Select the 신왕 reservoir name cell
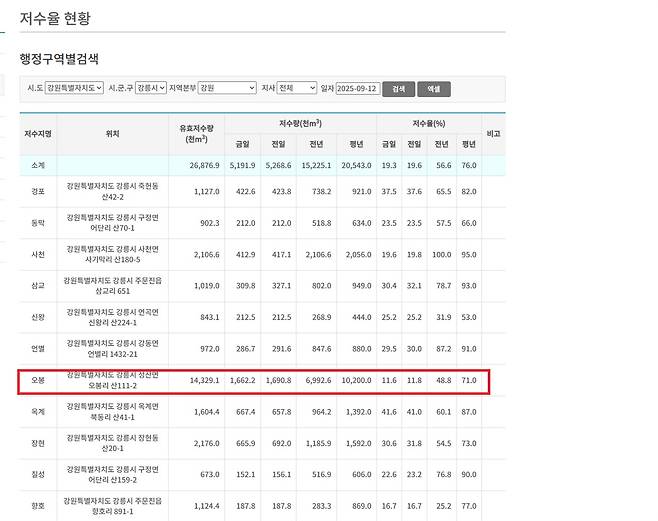 click(x=38, y=318)
